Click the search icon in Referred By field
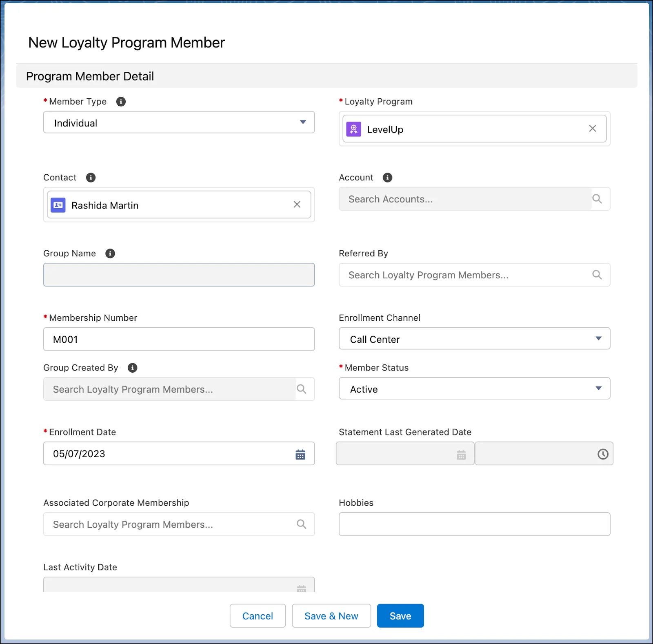The width and height of the screenshot is (653, 644). [597, 275]
